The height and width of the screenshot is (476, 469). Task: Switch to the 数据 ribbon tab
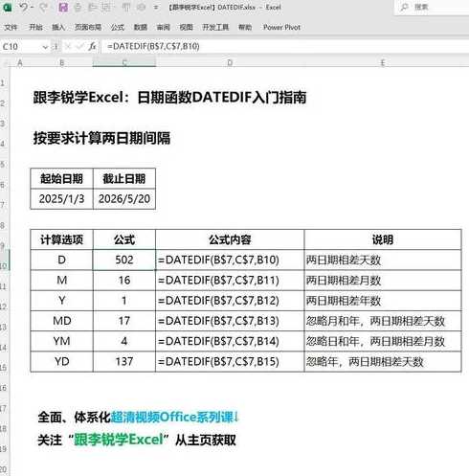pyautogui.click(x=141, y=28)
